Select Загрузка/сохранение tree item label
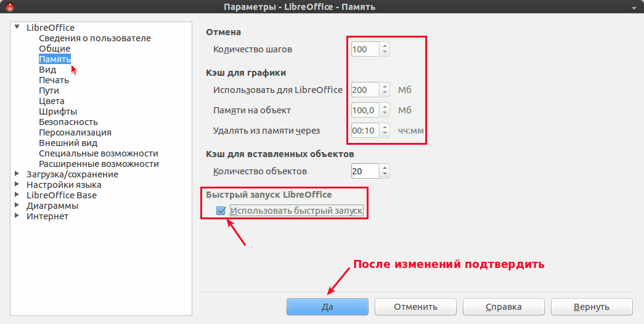The height and width of the screenshot is (324, 644). pos(72,174)
